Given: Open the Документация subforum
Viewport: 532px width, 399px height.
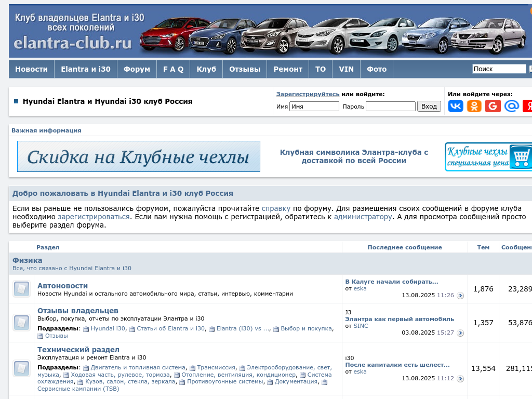Looking at the screenshot, I should click(x=296, y=381).
